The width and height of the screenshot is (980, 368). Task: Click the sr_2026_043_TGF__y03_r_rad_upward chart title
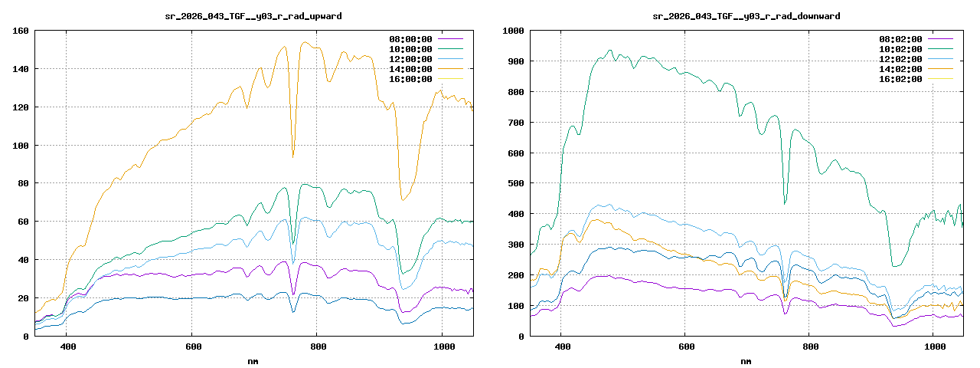(253, 16)
